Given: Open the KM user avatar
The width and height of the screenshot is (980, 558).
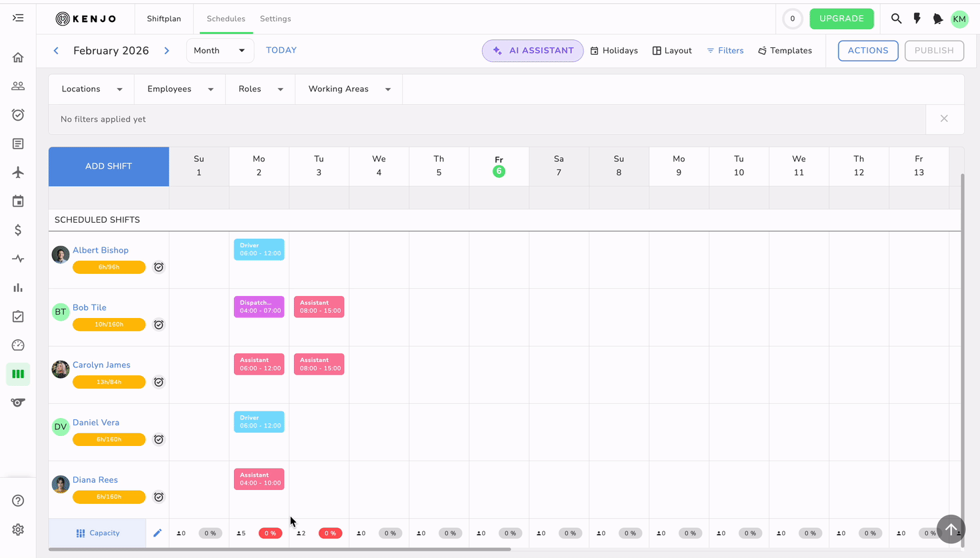Looking at the screenshot, I should point(959,19).
